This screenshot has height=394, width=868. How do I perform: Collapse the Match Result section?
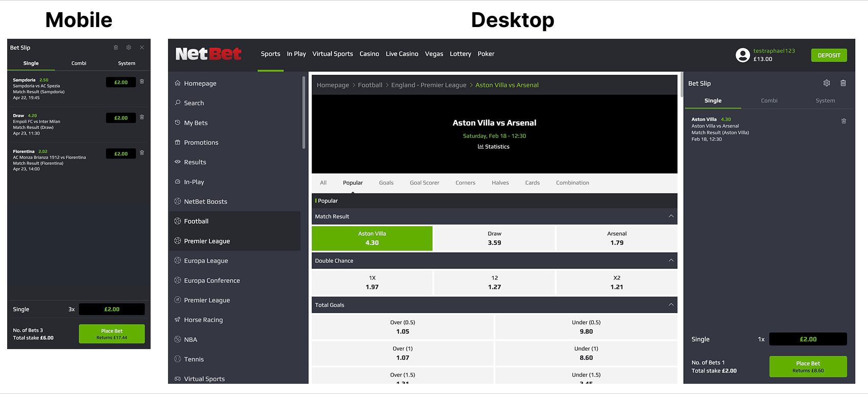point(671,216)
